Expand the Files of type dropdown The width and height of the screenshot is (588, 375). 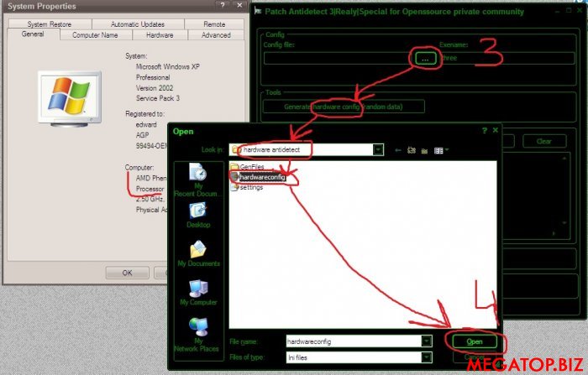tap(427, 357)
